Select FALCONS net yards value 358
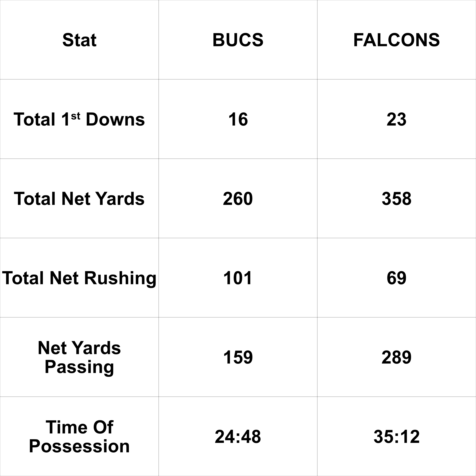Viewport: 476px width, 476px height. pos(396,199)
